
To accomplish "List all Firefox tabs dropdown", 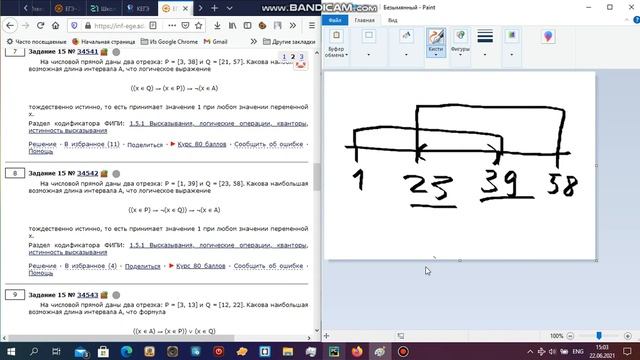I will tap(229, 8).
